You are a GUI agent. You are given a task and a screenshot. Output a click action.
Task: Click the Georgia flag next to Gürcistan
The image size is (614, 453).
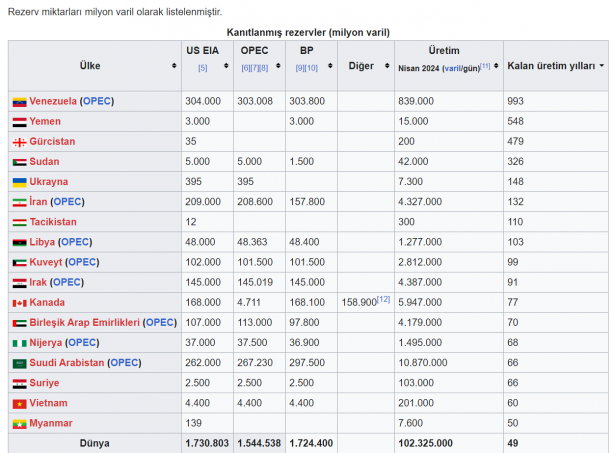19,142
